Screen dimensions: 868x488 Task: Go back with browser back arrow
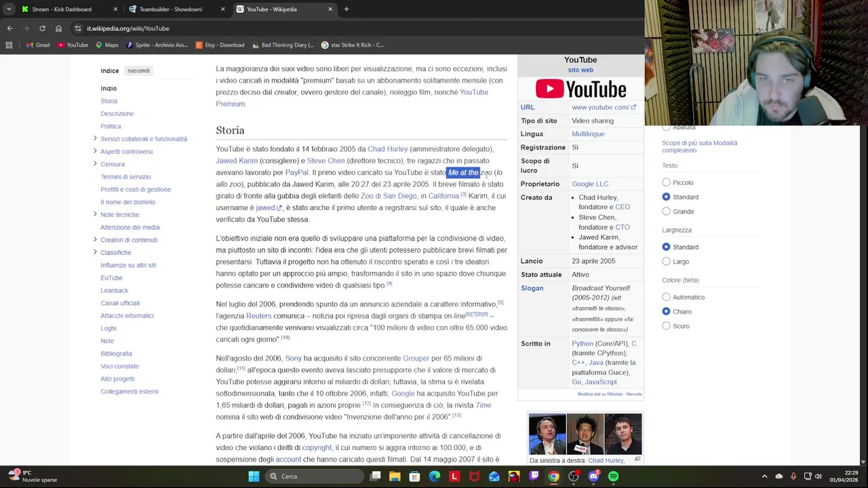click(9, 28)
